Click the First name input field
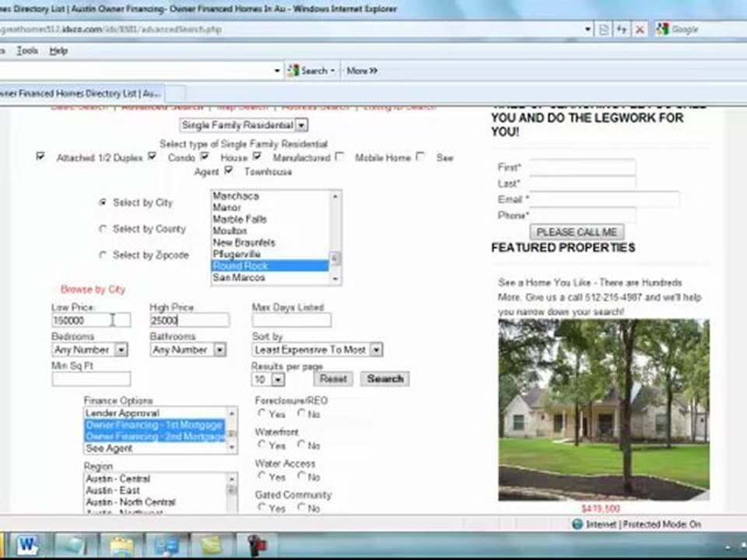This screenshot has height=560, width=747. coord(582,167)
